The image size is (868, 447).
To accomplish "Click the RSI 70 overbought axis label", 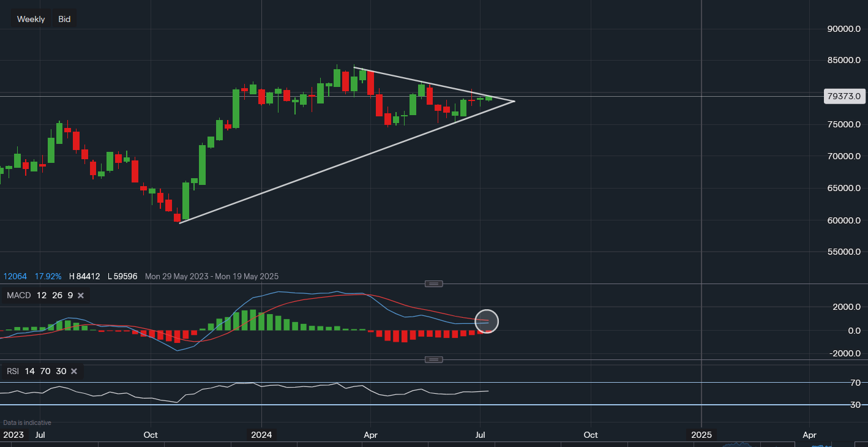I will 855,383.
